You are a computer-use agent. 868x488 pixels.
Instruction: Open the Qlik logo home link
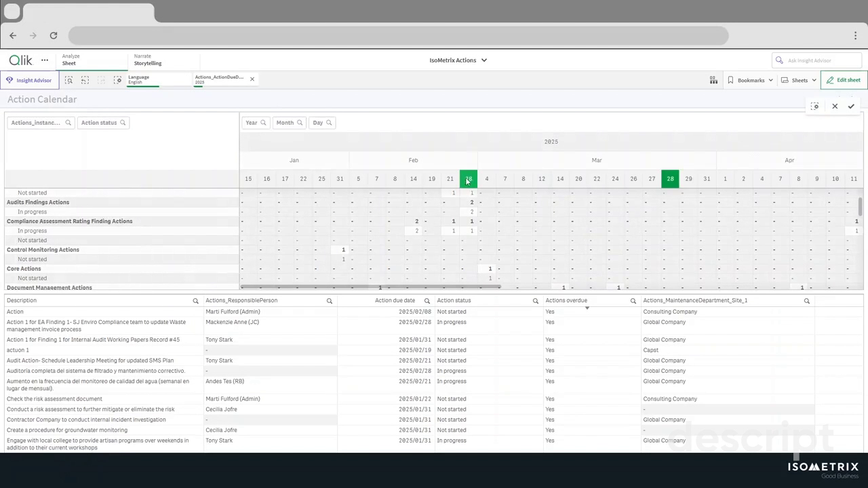pyautogui.click(x=20, y=60)
